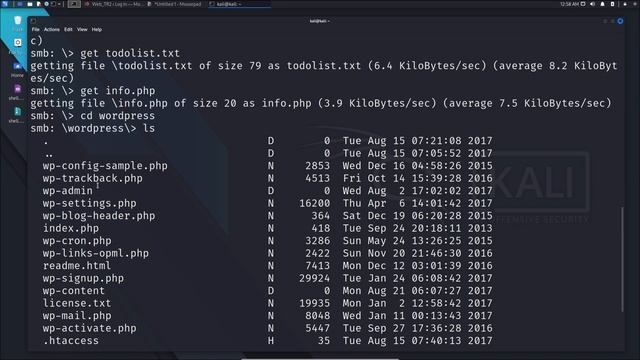Click wp-links-opml.php filename
The width and height of the screenshot is (640, 360).
[96, 253]
